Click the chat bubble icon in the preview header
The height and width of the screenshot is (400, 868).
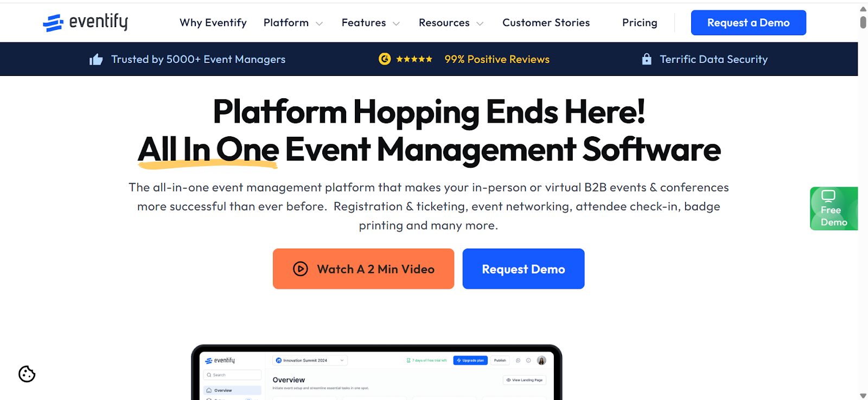click(x=518, y=360)
